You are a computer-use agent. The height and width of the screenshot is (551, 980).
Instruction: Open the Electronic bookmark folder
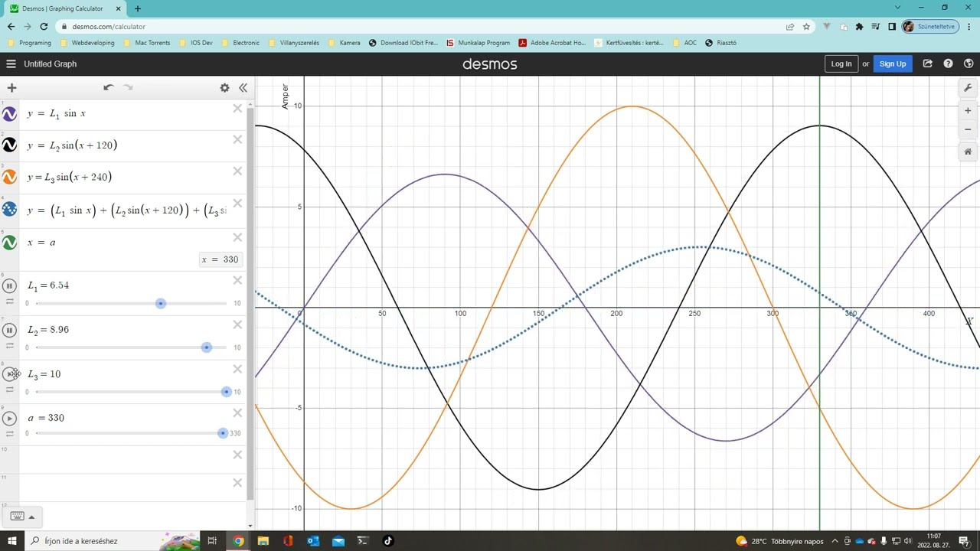pos(240,43)
